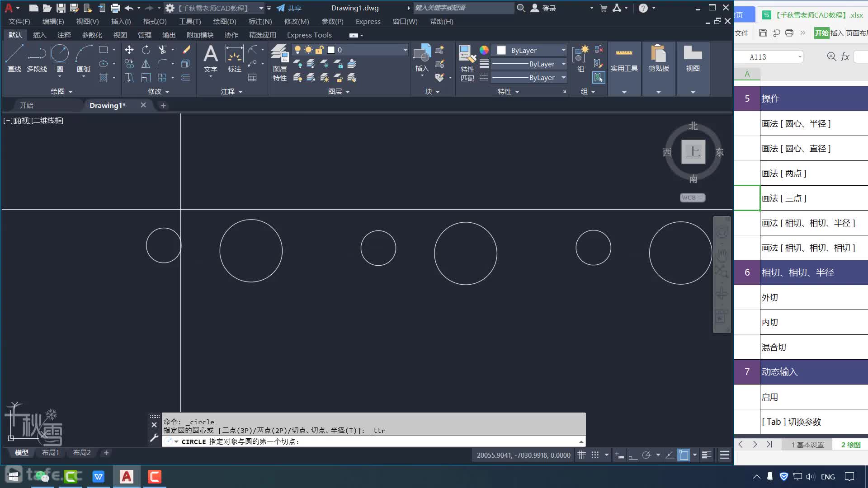Screen dimensions: 868x488
Task: Expand the 实用工具 utilities panel
Action: point(624,92)
